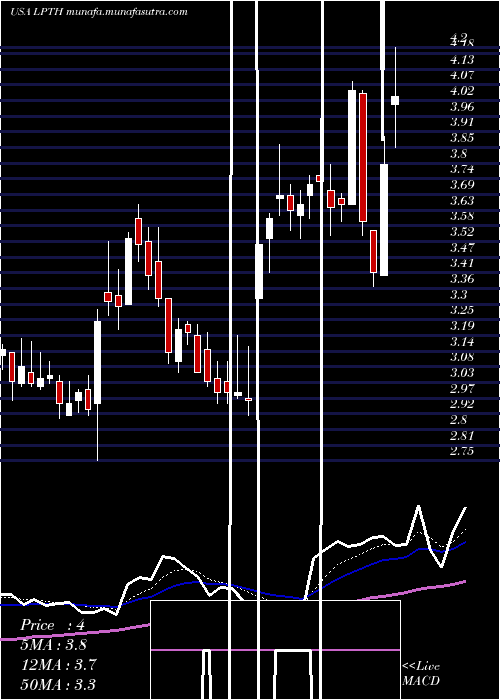Click the 3.36 price axis label
Viewport: 500px width, 700px height.
tap(462, 279)
